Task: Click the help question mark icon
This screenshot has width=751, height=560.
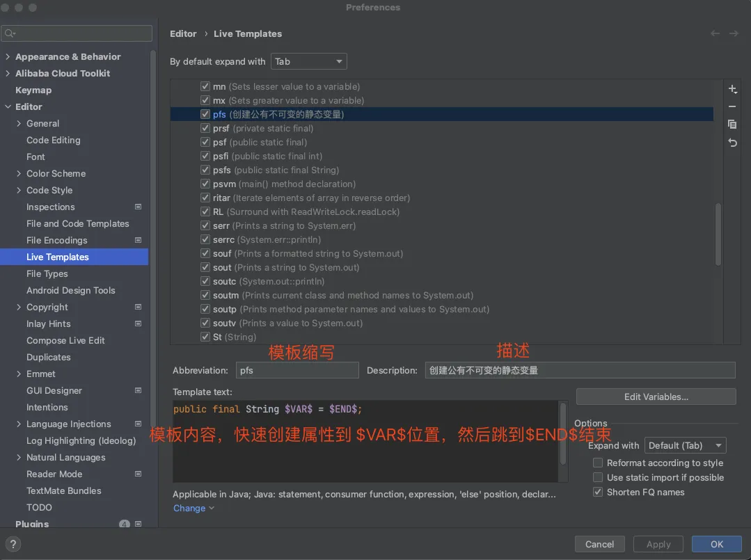Action: 13,544
